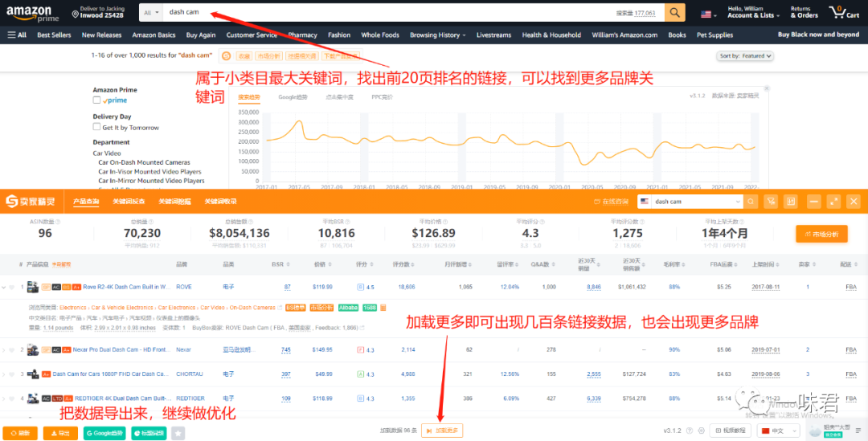
Task: Switch chart to the Google趋势 tab
Action: [x=293, y=97]
